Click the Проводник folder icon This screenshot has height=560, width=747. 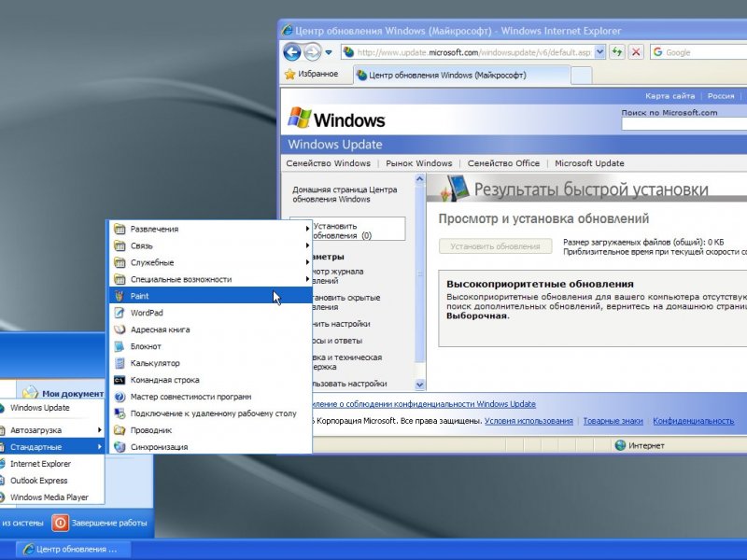[x=120, y=430]
